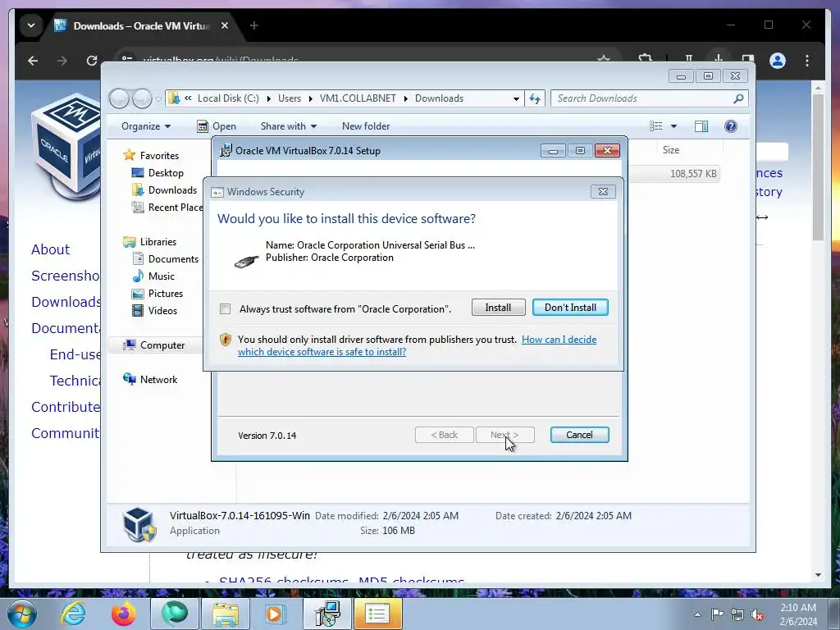Open browser profile avatar
This screenshot has width=840, height=630.
pyautogui.click(x=778, y=61)
